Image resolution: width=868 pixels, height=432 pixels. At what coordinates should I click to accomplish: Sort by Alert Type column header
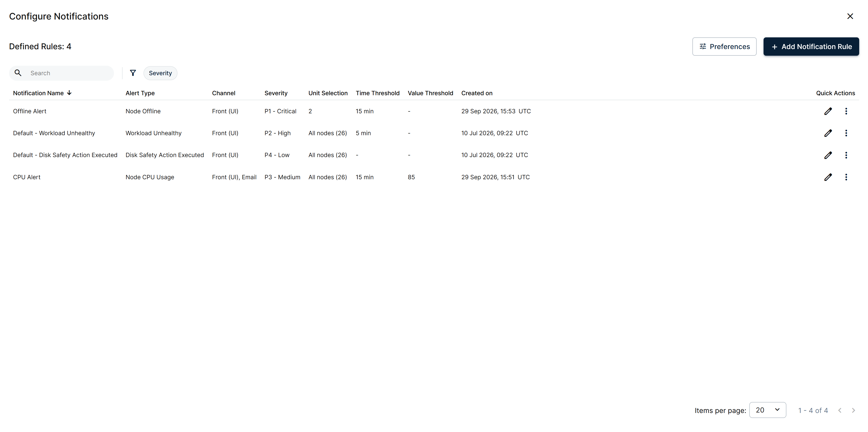140,93
